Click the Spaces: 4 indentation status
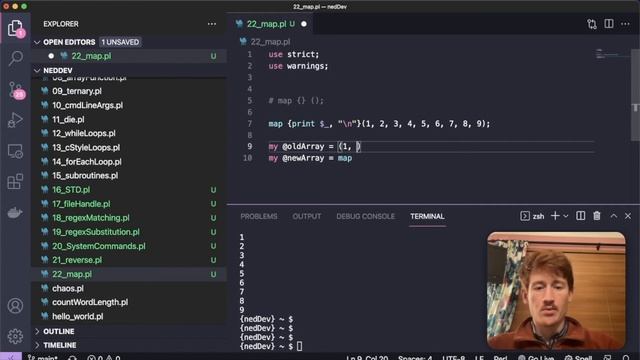The height and width of the screenshot is (360, 640). (x=415, y=358)
